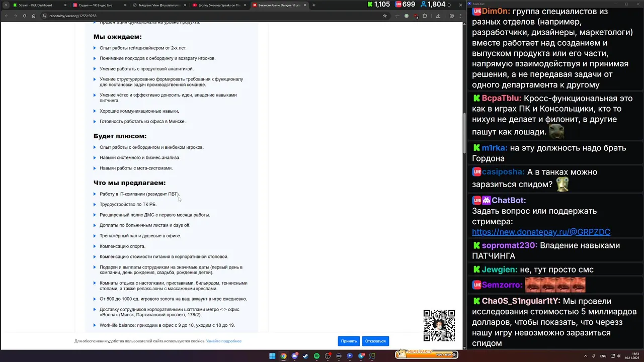Open the browser downloads icon

click(x=438, y=16)
